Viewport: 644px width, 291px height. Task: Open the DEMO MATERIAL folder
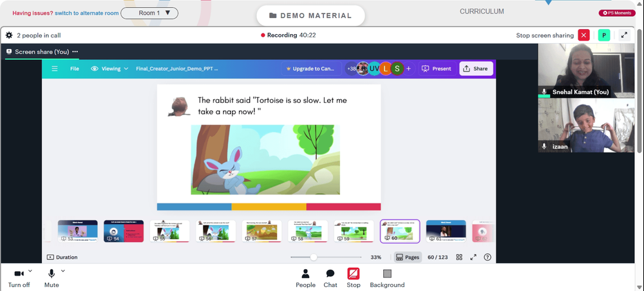click(310, 15)
